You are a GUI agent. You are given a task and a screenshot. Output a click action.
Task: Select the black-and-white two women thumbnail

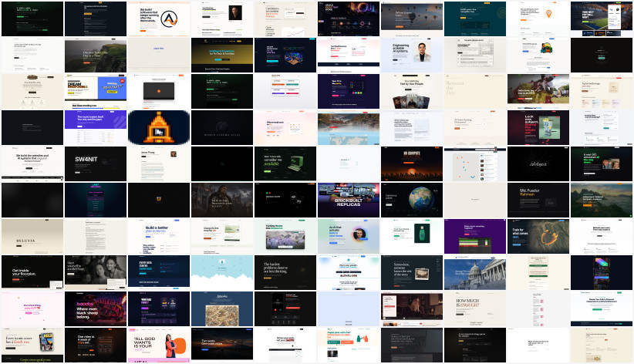tap(96, 273)
